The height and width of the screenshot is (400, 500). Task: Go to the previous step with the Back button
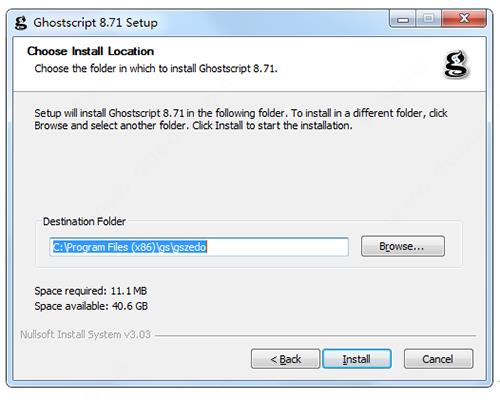coord(285,359)
